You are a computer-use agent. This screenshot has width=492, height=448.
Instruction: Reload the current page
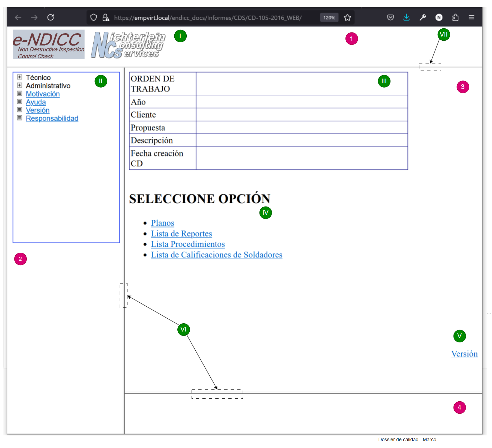pyautogui.click(x=50, y=18)
